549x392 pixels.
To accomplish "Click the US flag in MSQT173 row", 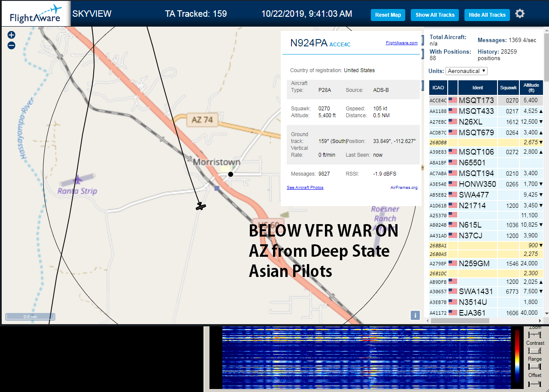I will [x=453, y=100].
